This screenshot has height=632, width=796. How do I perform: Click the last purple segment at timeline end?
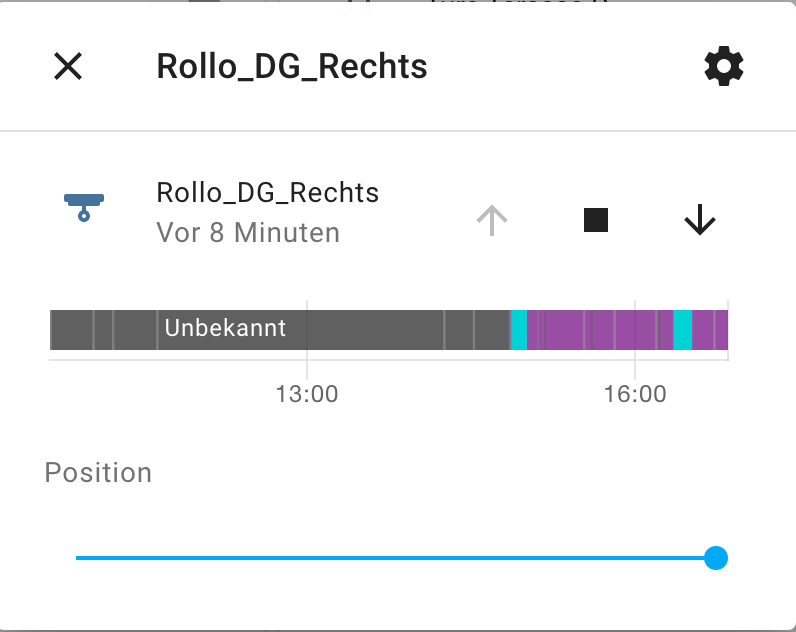pos(710,329)
